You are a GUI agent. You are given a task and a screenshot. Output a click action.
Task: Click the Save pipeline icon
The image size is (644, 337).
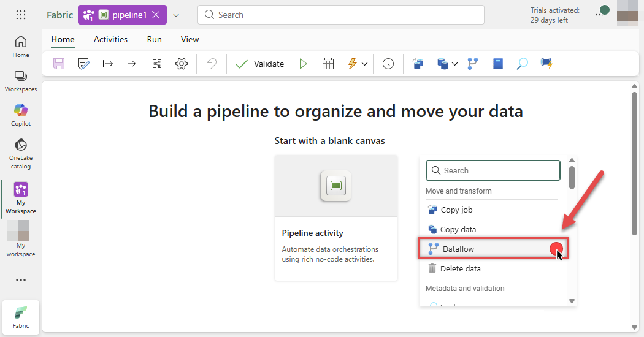[x=59, y=64]
